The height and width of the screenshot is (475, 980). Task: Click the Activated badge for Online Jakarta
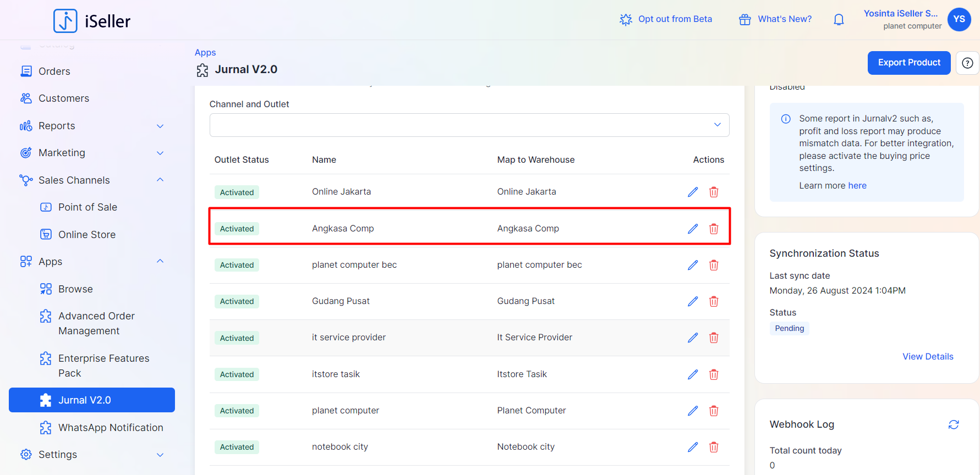click(x=237, y=192)
